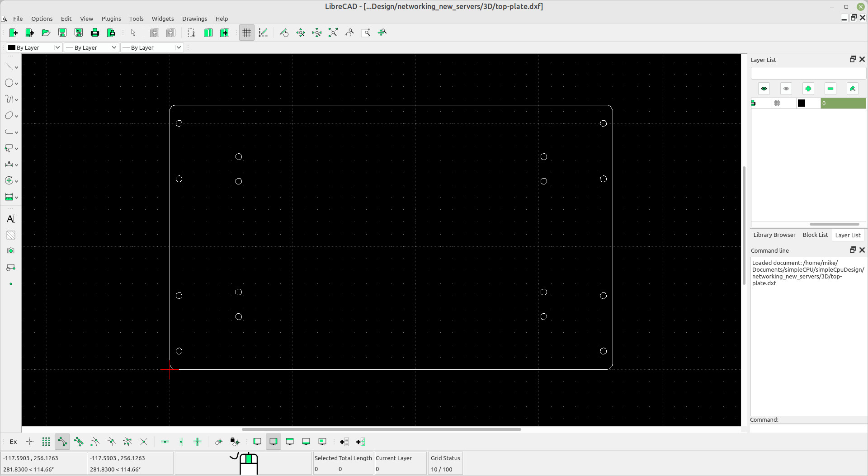Select the Circle drawing tool
This screenshot has width=868, height=476.
click(x=9, y=83)
